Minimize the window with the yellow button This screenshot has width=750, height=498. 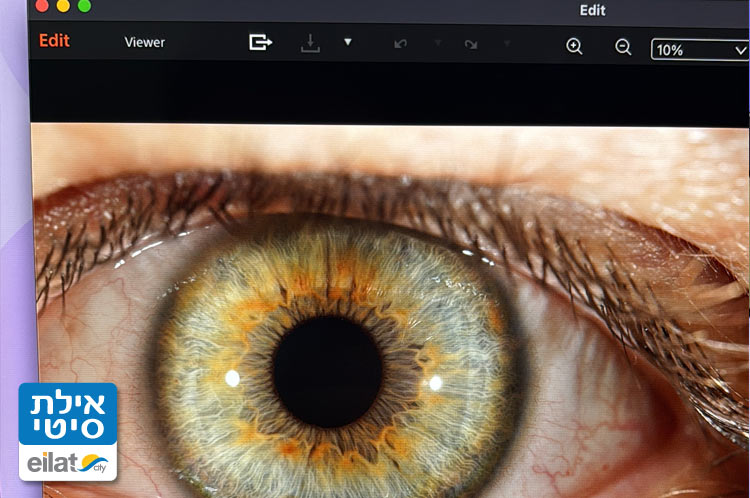[x=63, y=6]
